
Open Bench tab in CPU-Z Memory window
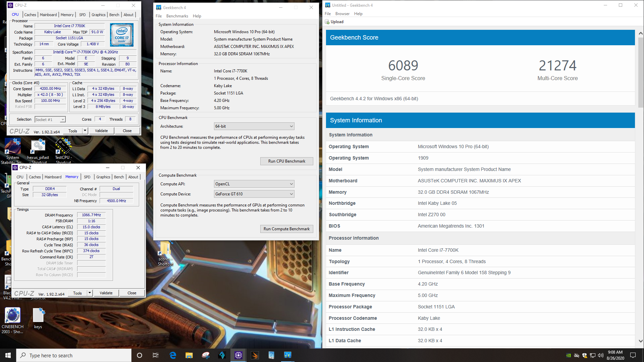click(119, 177)
